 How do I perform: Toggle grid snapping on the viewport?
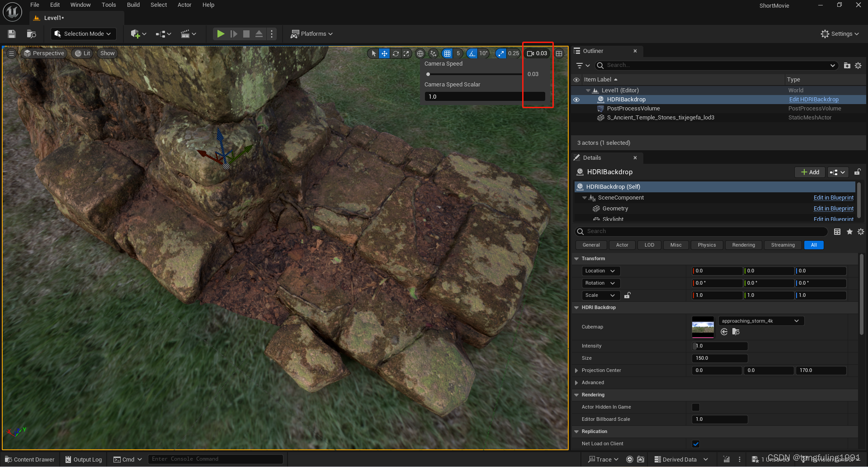coord(447,53)
